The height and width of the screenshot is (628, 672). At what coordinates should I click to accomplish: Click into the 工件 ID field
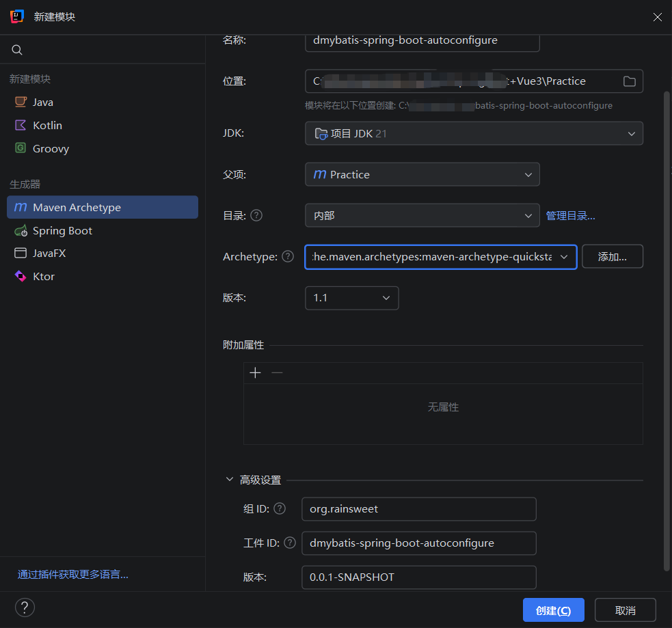coord(418,543)
